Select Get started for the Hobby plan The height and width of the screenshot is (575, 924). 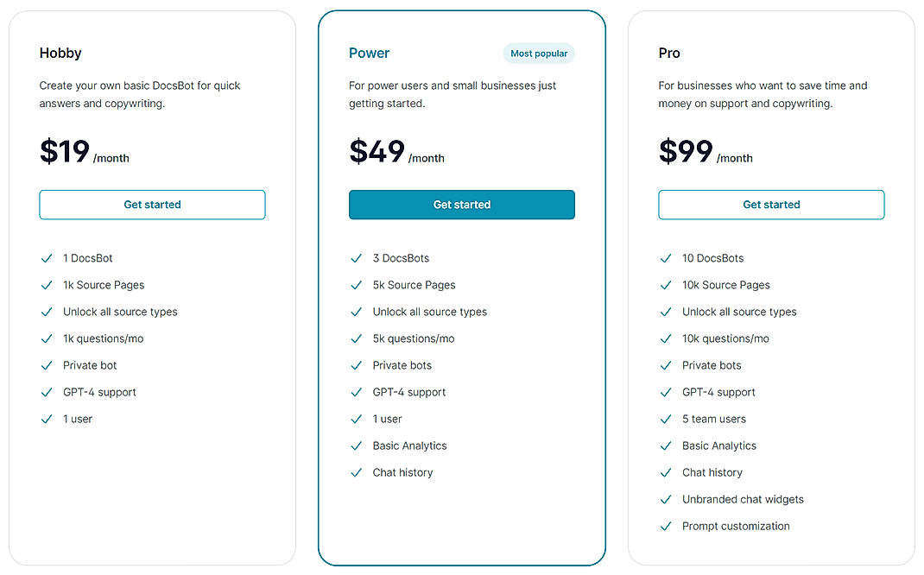click(x=152, y=205)
